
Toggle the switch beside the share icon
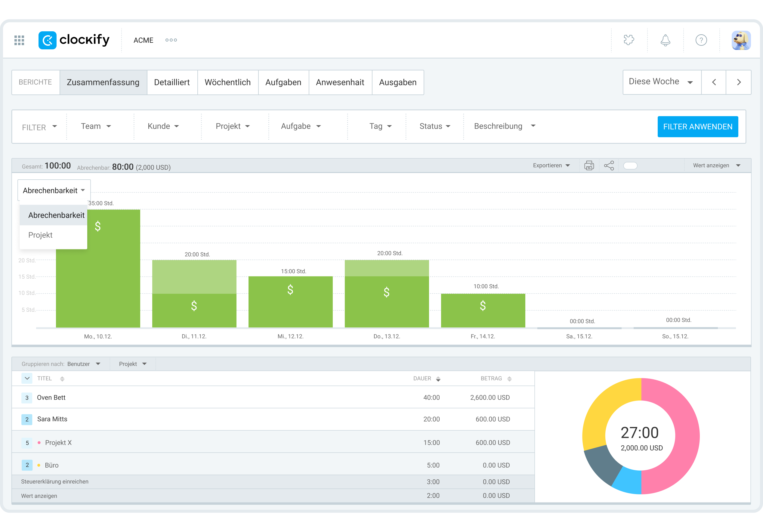coord(630,165)
